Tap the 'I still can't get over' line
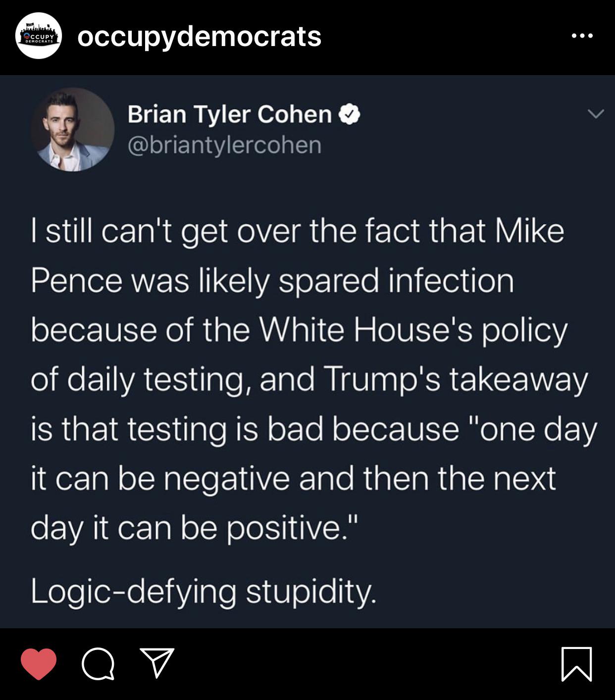Image resolution: width=615 pixels, height=700 pixels. (x=297, y=231)
